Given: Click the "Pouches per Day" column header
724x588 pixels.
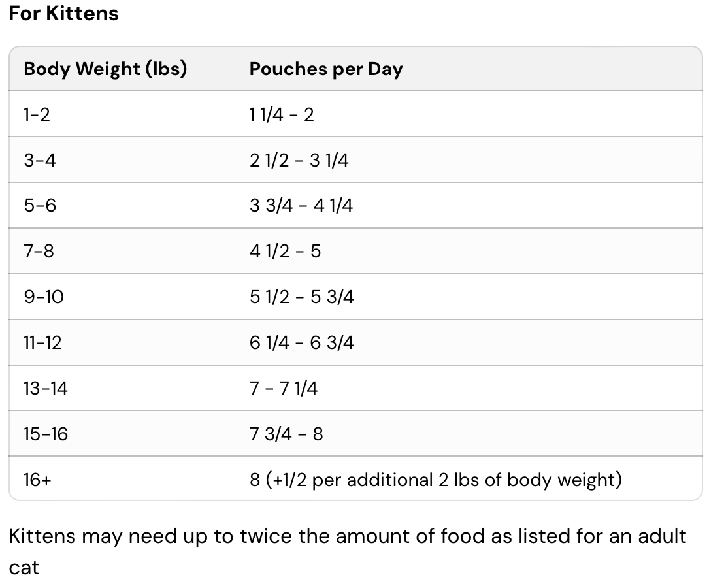Looking at the screenshot, I should click(326, 69).
